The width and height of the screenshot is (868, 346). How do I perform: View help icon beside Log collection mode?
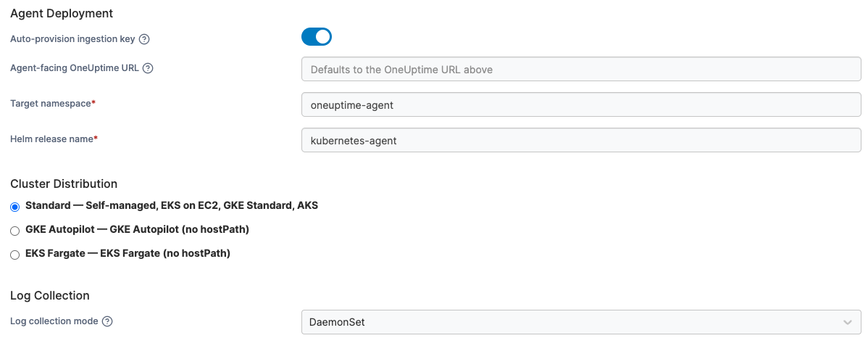[x=107, y=321]
